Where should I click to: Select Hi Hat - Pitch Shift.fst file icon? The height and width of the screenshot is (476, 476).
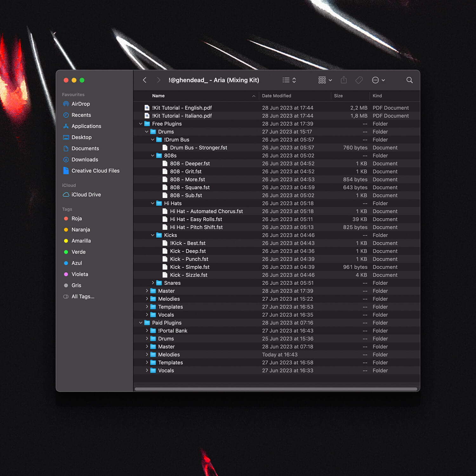(165, 227)
